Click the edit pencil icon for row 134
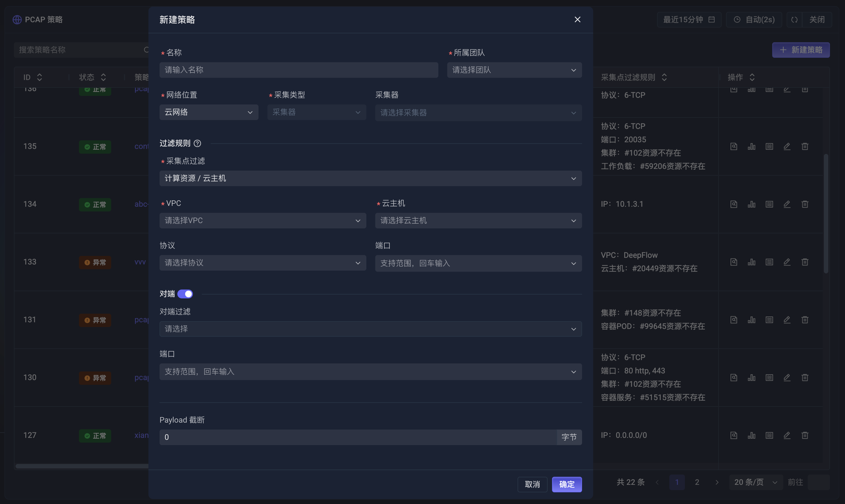This screenshot has width=845, height=504. pyautogui.click(x=787, y=204)
